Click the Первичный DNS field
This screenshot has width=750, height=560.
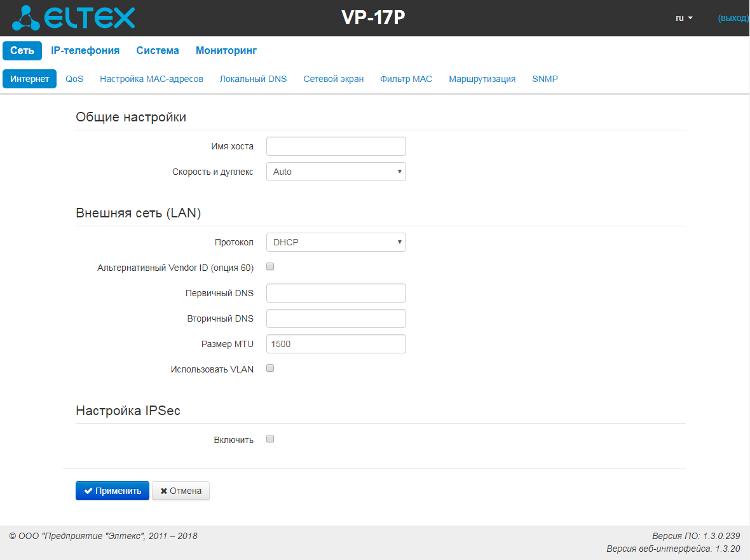click(336, 293)
